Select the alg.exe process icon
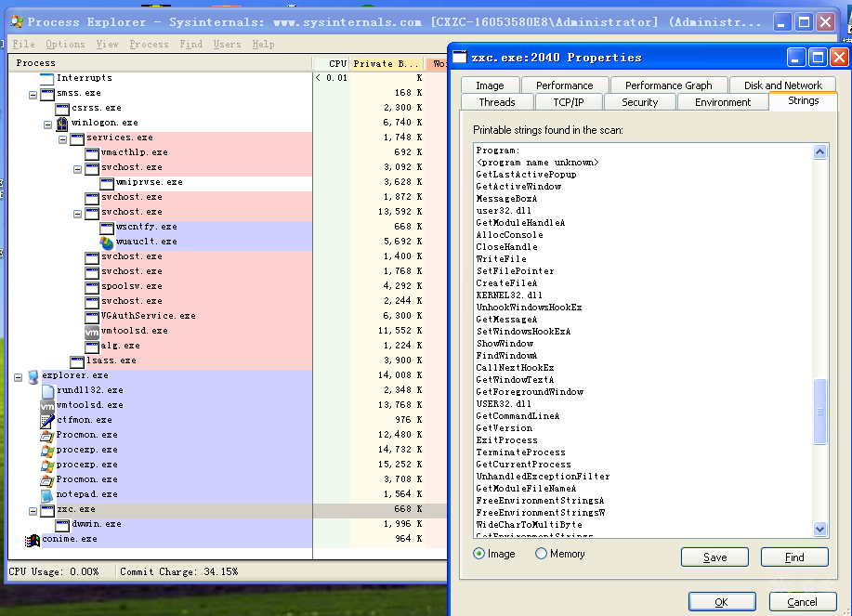Image resolution: width=852 pixels, height=616 pixels. (x=92, y=346)
